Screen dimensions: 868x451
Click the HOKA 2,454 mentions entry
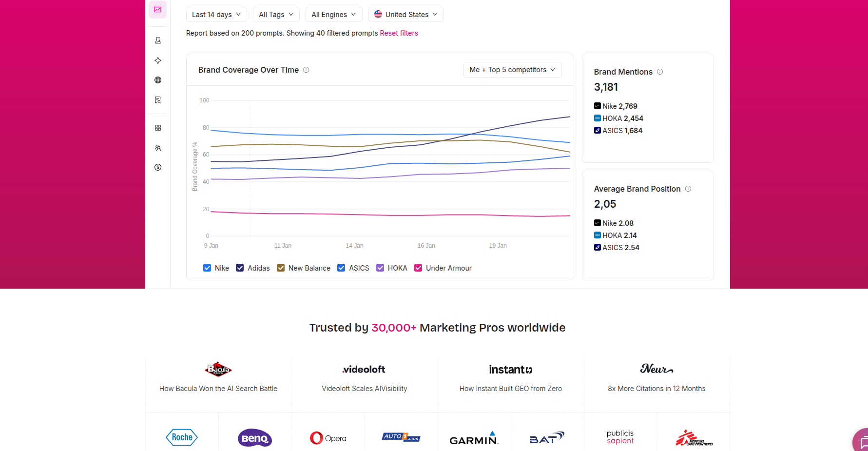tap(618, 118)
